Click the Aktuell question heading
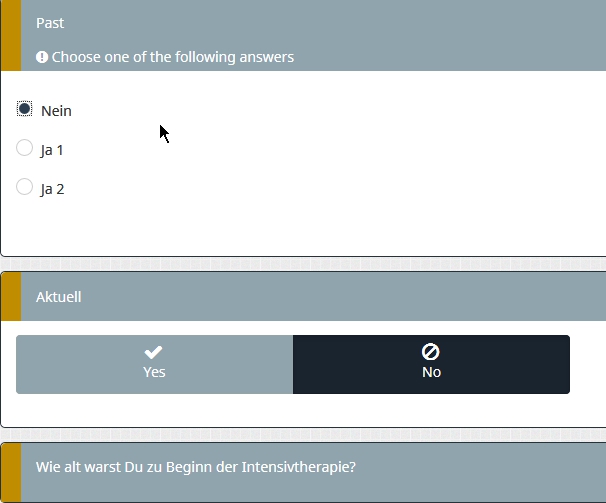 pyautogui.click(x=59, y=297)
